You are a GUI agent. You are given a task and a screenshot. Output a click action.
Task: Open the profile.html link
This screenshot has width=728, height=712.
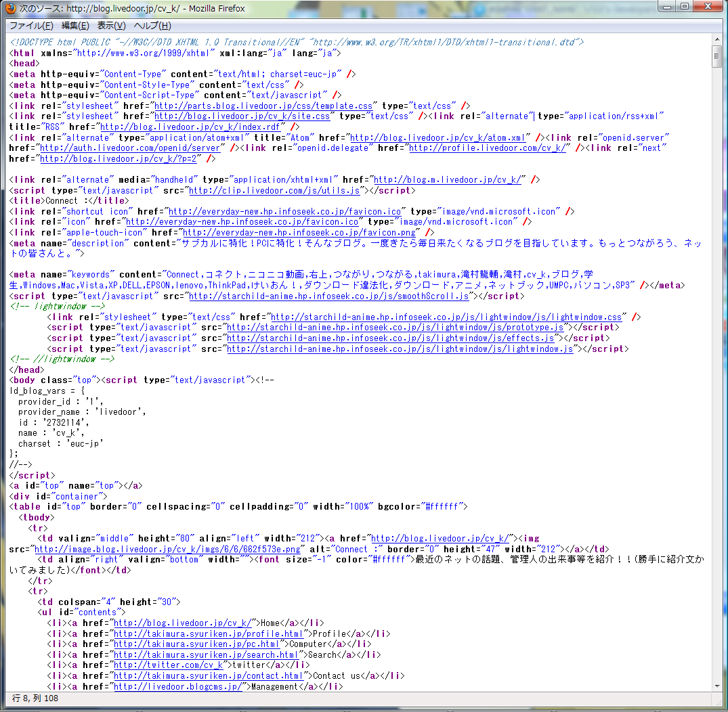click(x=208, y=633)
